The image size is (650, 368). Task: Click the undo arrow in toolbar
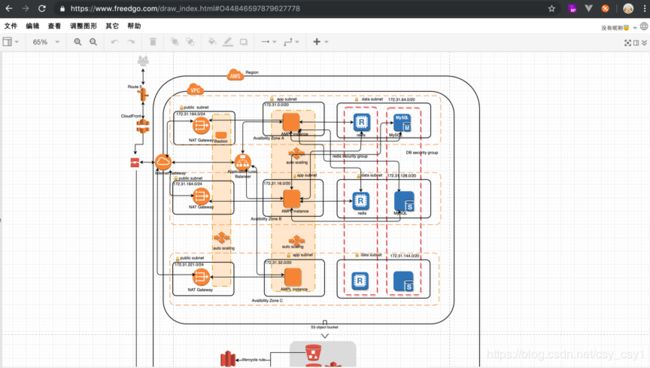[114, 42]
